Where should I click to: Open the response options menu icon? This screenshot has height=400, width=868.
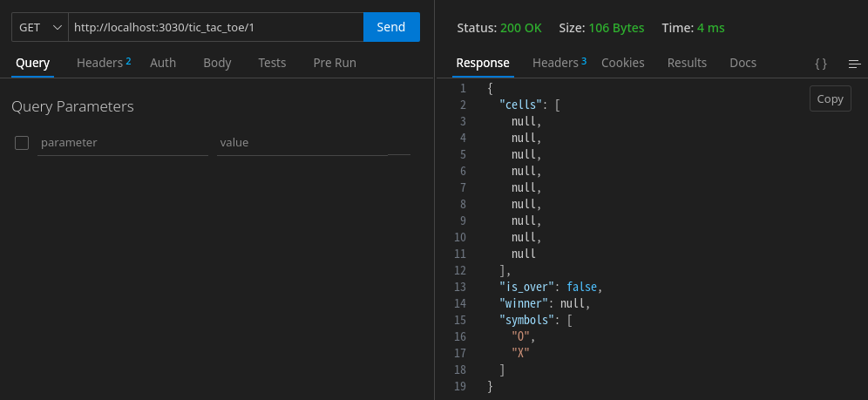(854, 64)
